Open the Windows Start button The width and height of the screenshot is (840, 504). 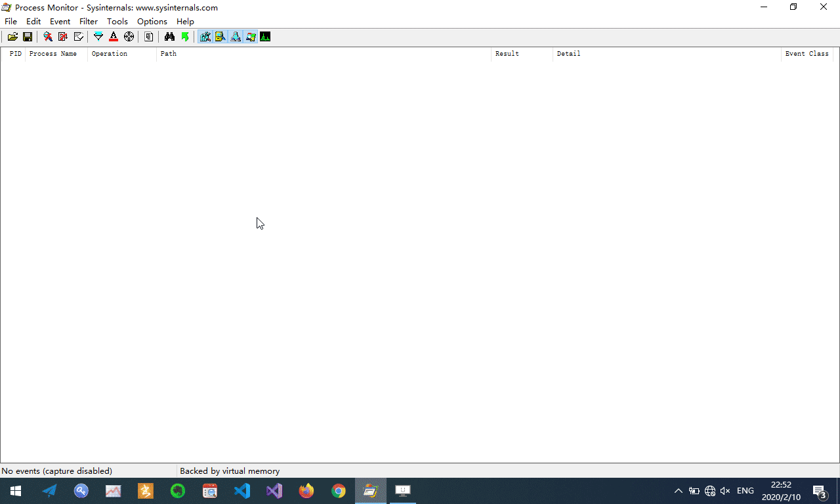[14, 490]
